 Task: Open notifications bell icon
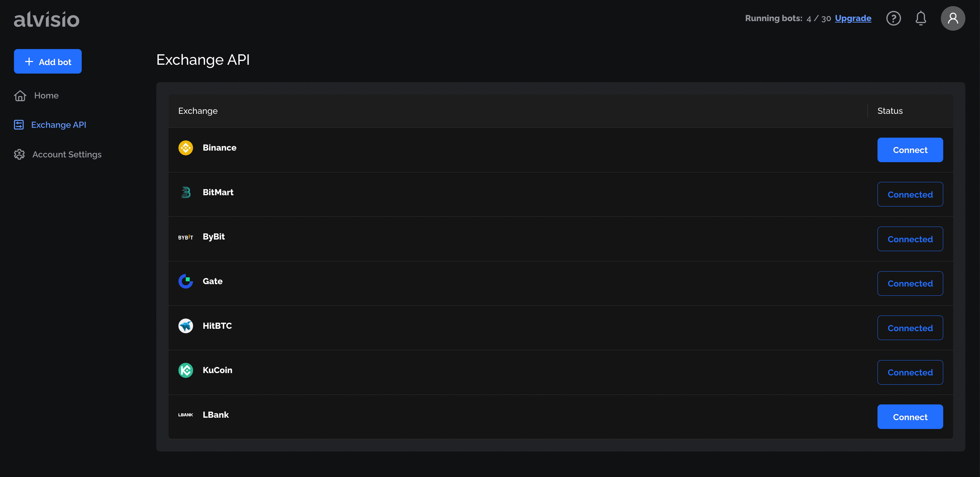921,18
